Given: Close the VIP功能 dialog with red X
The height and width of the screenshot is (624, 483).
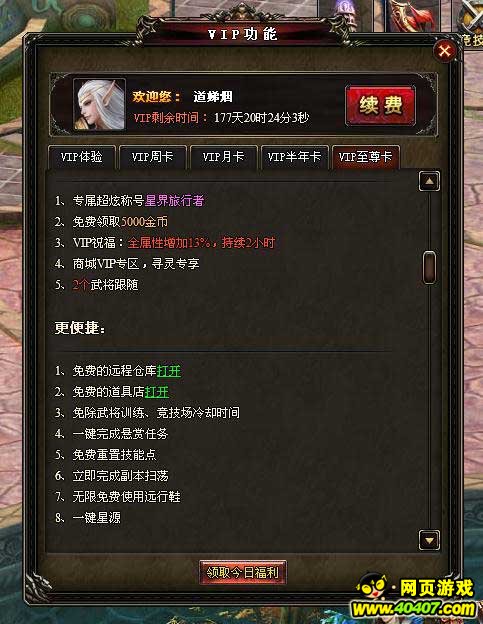Looking at the screenshot, I should point(444,51).
